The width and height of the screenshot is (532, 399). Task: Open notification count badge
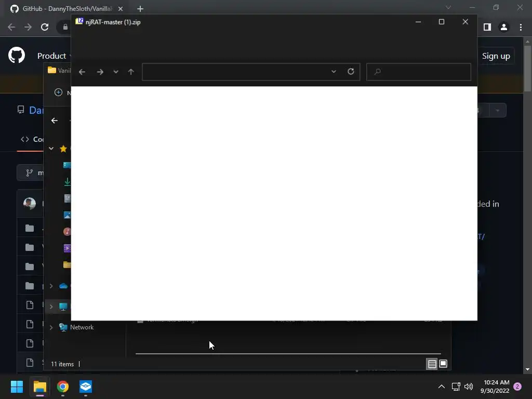pyautogui.click(x=517, y=387)
